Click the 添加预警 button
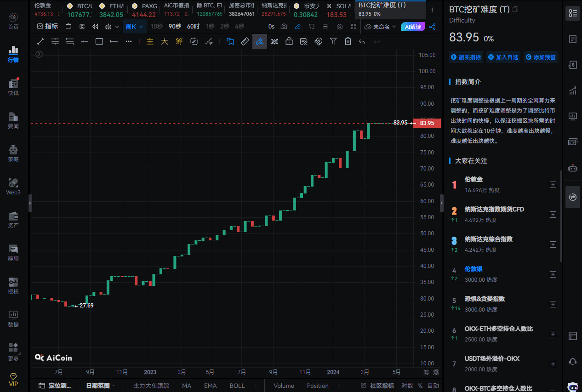 541,57
